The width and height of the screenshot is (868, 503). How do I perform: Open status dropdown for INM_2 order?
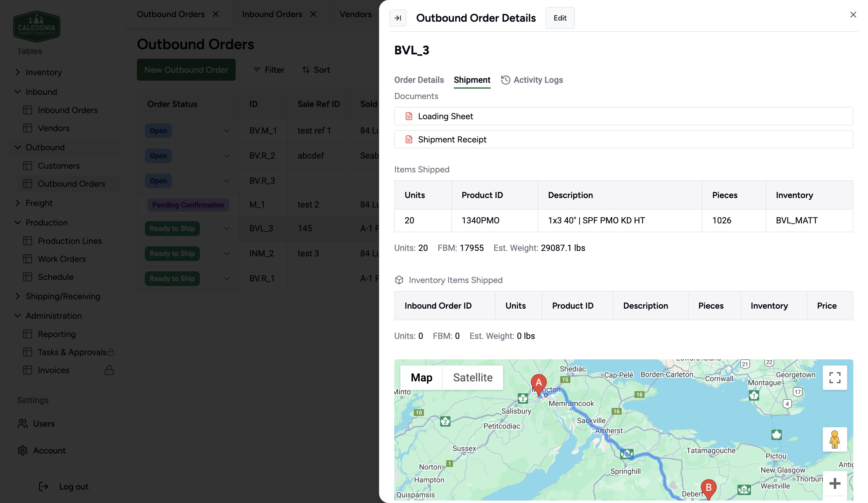click(226, 254)
